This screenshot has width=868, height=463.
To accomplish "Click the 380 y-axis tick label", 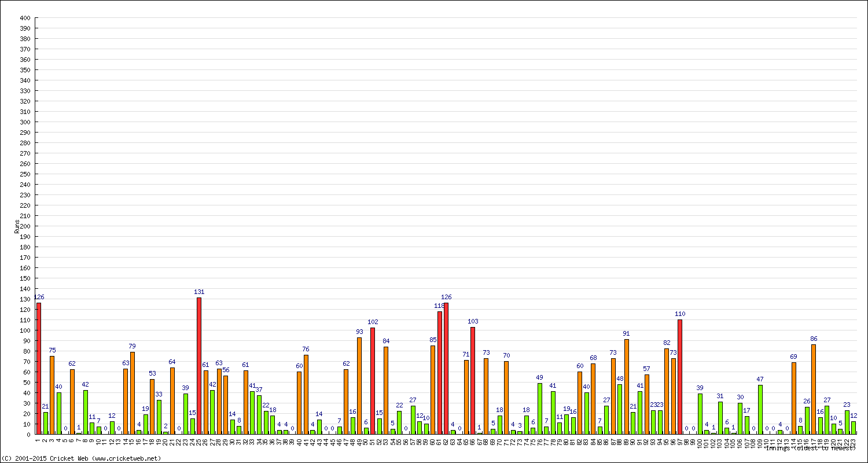I will pyautogui.click(x=24, y=39).
